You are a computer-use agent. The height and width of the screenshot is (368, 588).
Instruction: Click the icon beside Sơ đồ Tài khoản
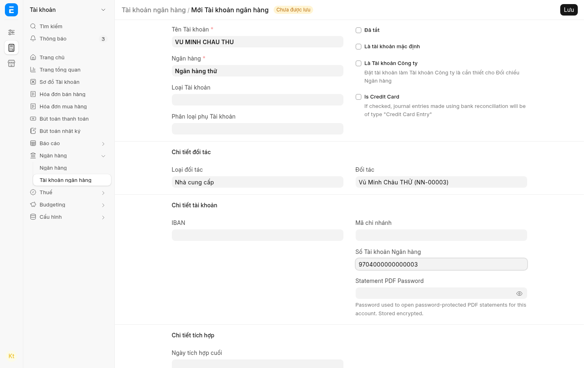pos(33,82)
